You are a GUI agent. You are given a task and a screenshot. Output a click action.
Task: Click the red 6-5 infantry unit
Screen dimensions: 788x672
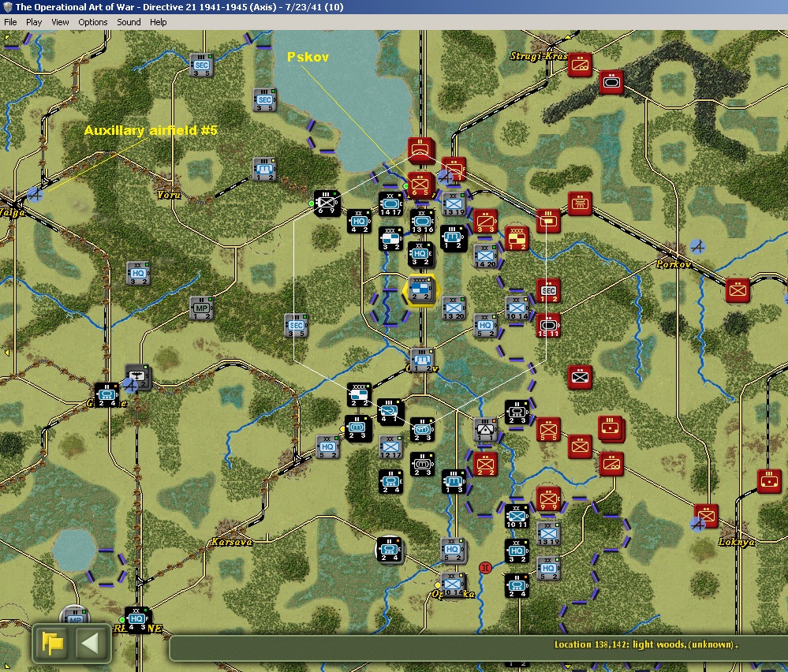[x=420, y=185]
